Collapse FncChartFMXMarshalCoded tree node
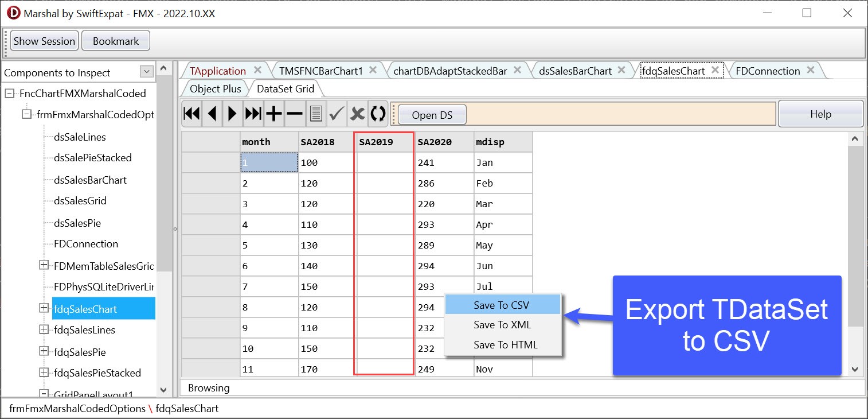The height and width of the screenshot is (419, 868). [9, 93]
